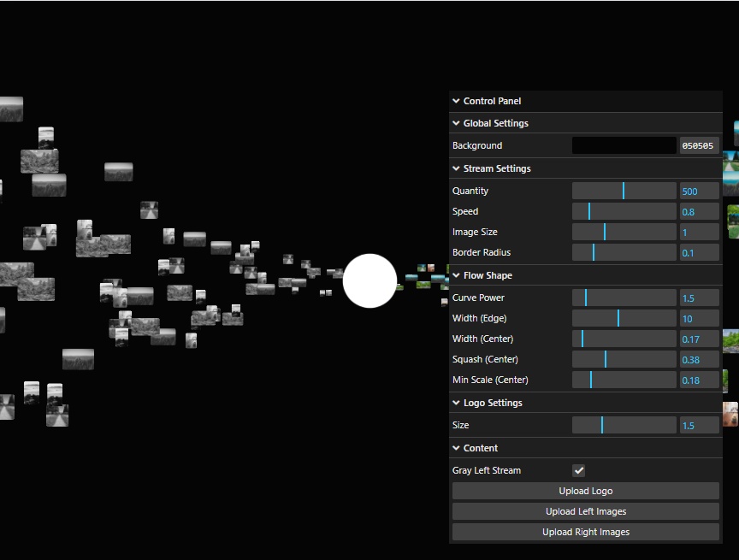Click the white circle logo
The image size is (739, 560).
[369, 280]
